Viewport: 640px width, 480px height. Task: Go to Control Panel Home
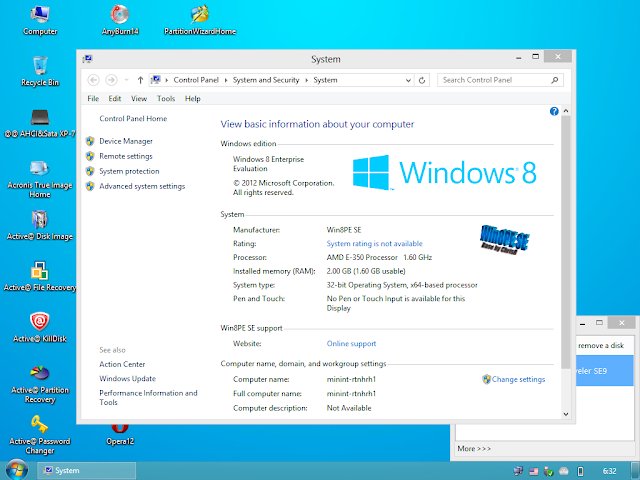[x=133, y=118]
